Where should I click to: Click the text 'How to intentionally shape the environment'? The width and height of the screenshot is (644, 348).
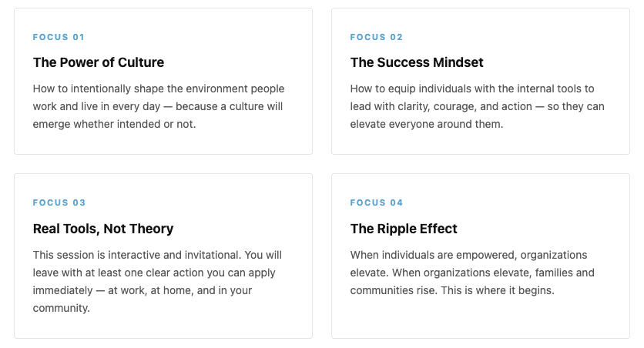point(140,89)
